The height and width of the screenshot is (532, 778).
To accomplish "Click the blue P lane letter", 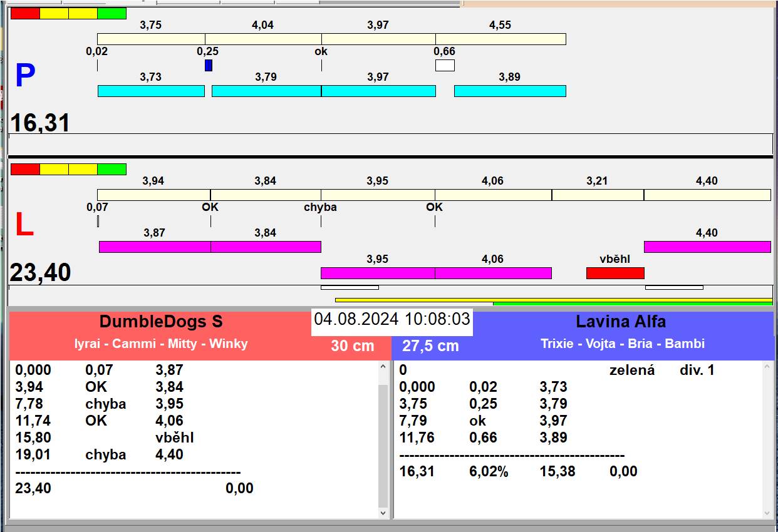I will 25,76.
